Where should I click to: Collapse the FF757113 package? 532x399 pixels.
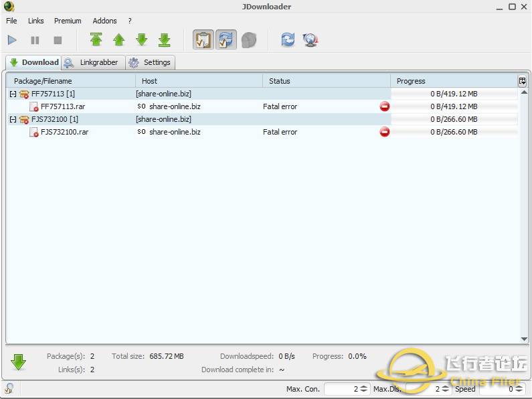[13, 94]
